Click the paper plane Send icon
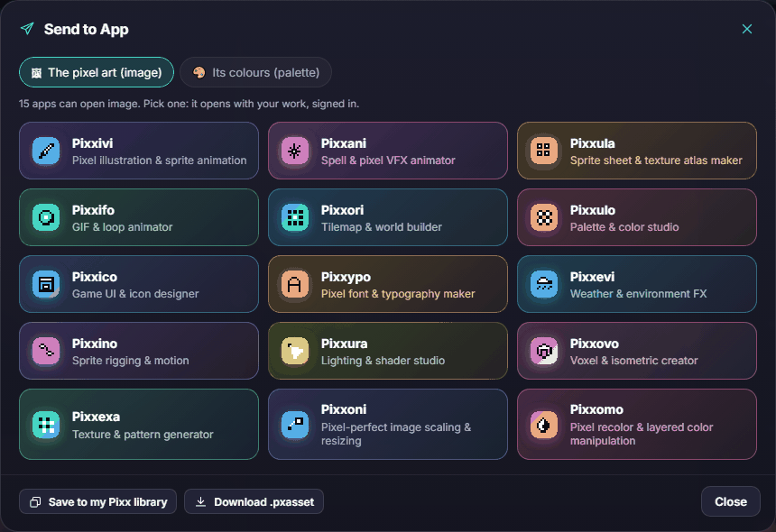 point(27,29)
